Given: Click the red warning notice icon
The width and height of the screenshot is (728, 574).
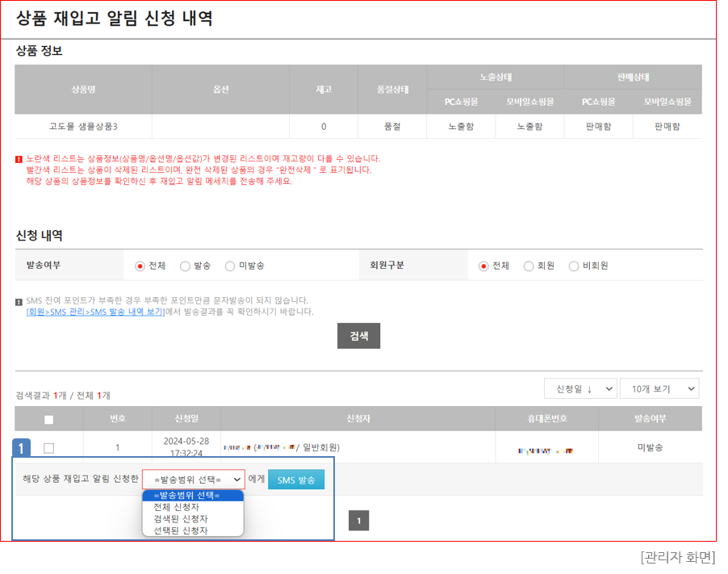Looking at the screenshot, I should [19, 159].
